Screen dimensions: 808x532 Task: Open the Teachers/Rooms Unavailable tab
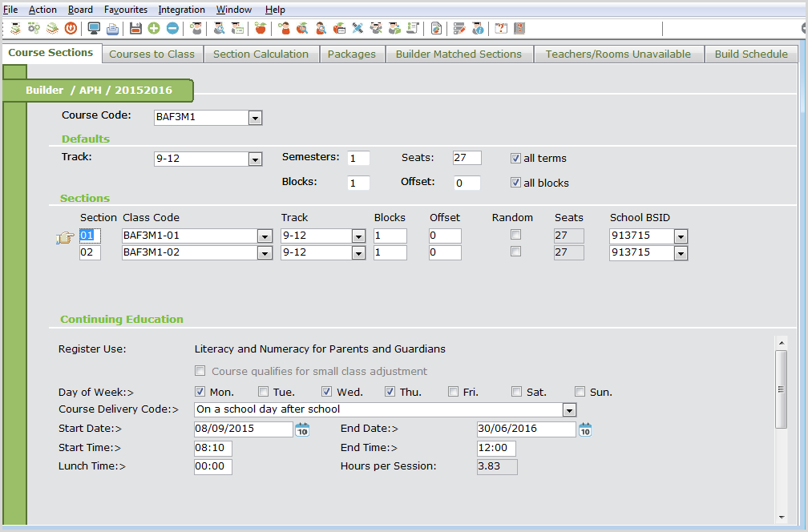point(617,54)
